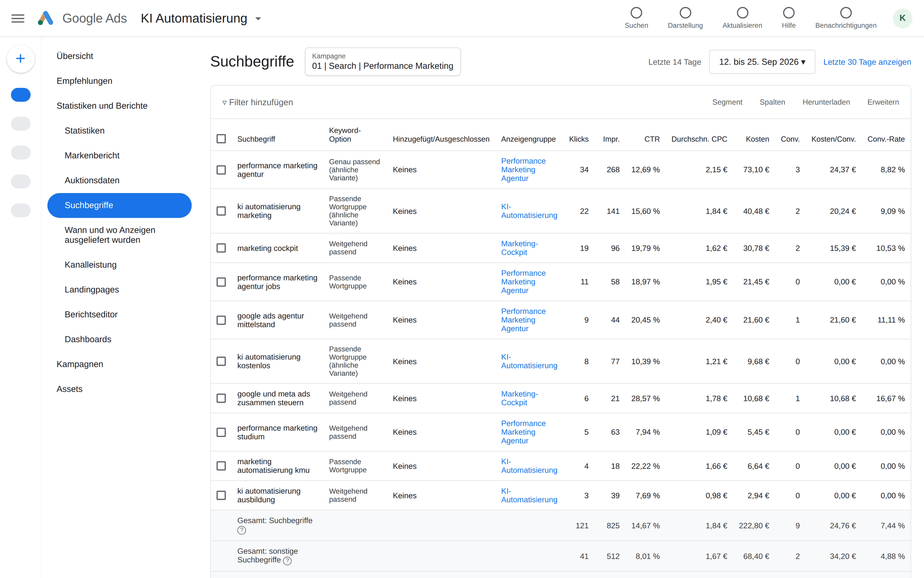Check the row 'performance marketing agentur'
The height and width of the screenshot is (578, 924).
pyautogui.click(x=221, y=170)
